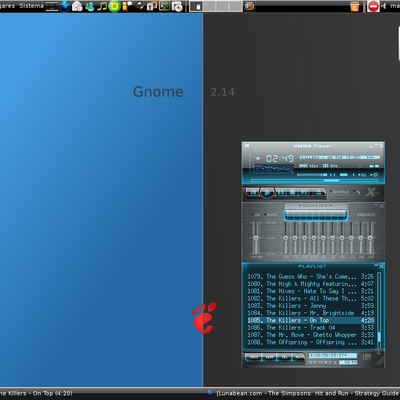Open the instant messenger people icon in panel
This screenshot has width=400, height=400.
(x=90, y=6)
